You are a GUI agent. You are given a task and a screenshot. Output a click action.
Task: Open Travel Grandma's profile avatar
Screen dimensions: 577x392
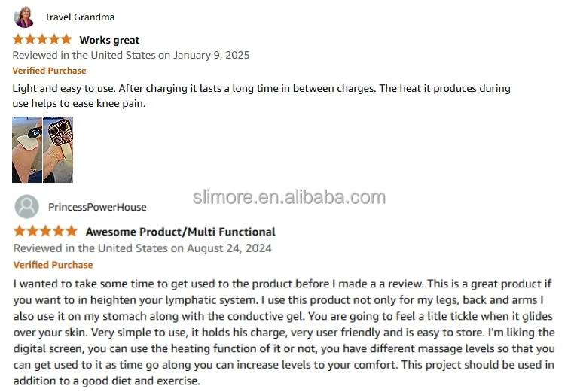[x=24, y=17]
